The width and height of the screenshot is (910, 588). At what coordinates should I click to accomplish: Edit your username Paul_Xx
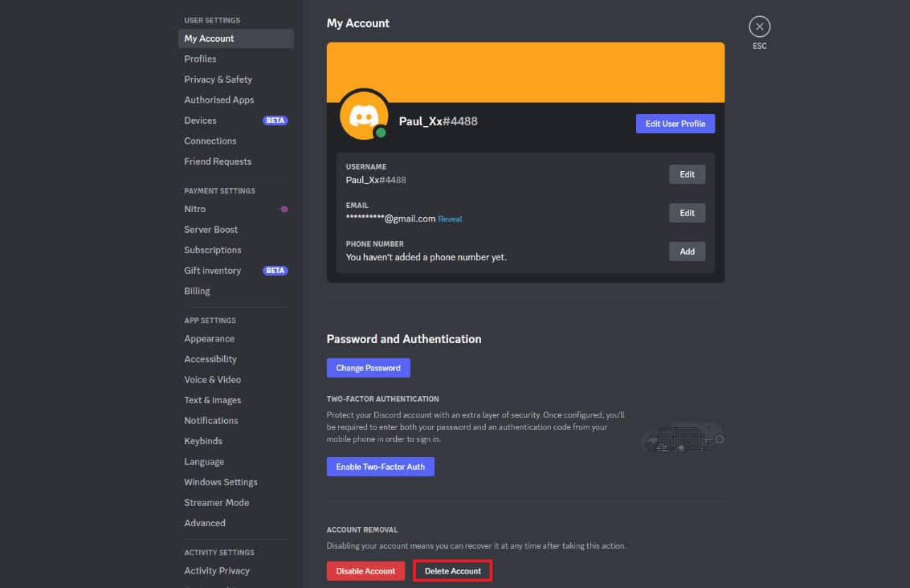(x=687, y=174)
